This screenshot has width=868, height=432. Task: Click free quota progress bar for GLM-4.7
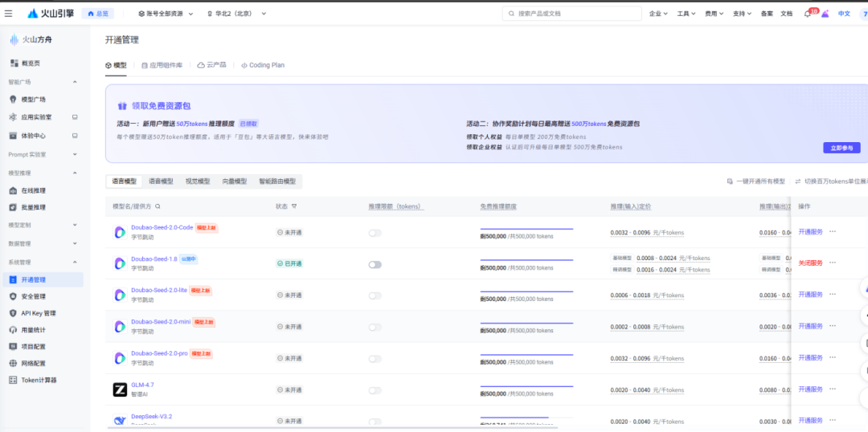point(526,387)
